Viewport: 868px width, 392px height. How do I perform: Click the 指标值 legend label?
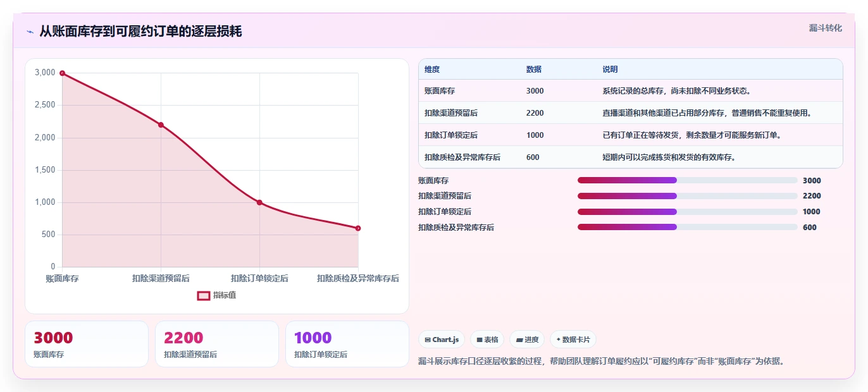(x=225, y=295)
